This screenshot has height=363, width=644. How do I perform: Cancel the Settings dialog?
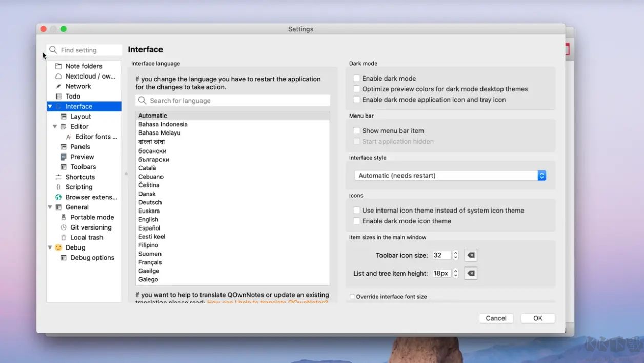[x=496, y=318]
